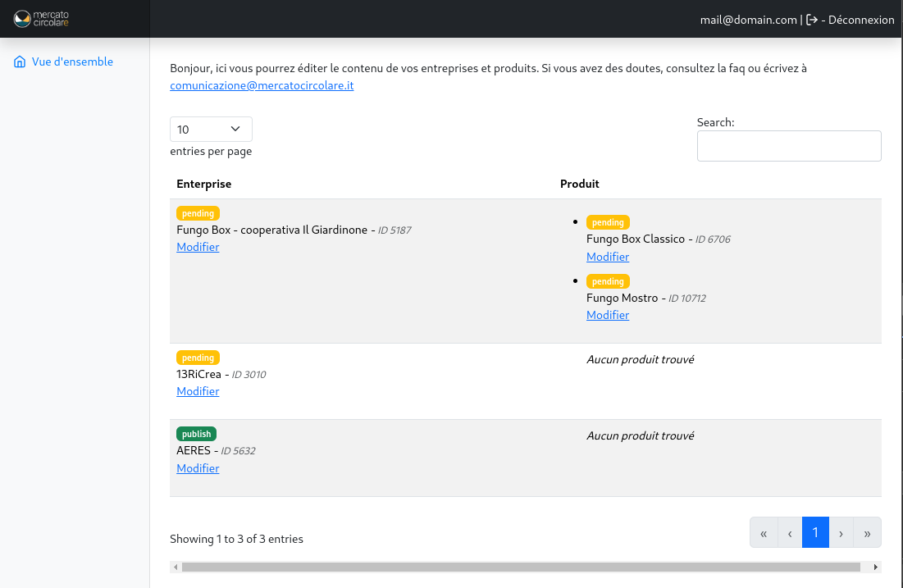Click the pending badge above 13RiCrea
This screenshot has height=588, width=903.
(x=198, y=358)
